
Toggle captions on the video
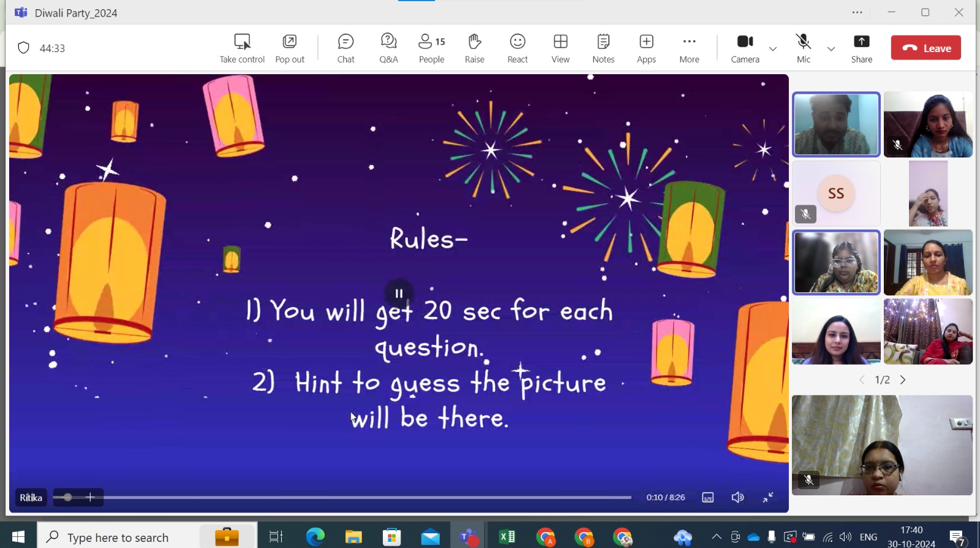tap(708, 497)
